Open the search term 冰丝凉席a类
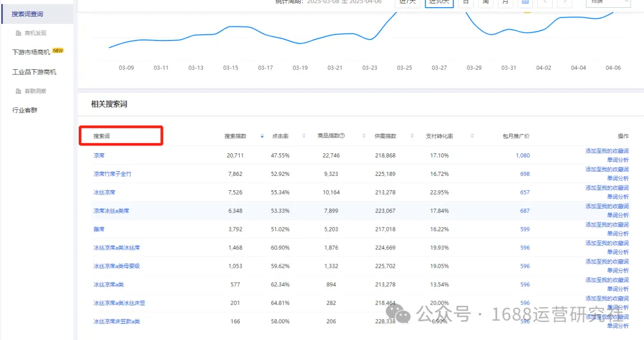644x340 pixels. 109,285
